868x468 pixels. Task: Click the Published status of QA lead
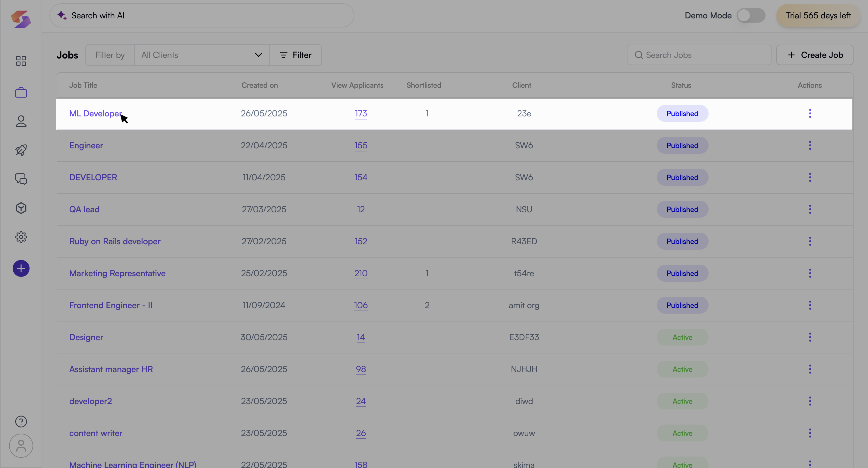pyautogui.click(x=682, y=209)
